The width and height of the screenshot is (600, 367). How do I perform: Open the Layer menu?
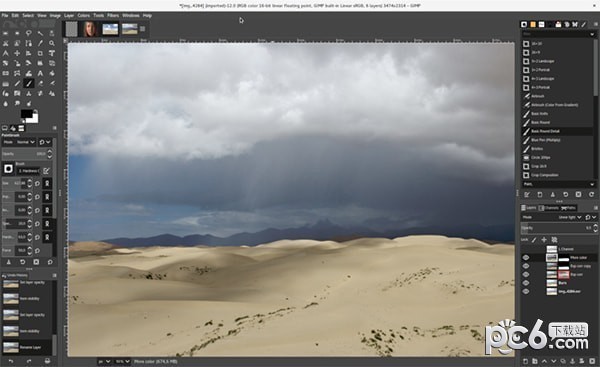[69, 16]
